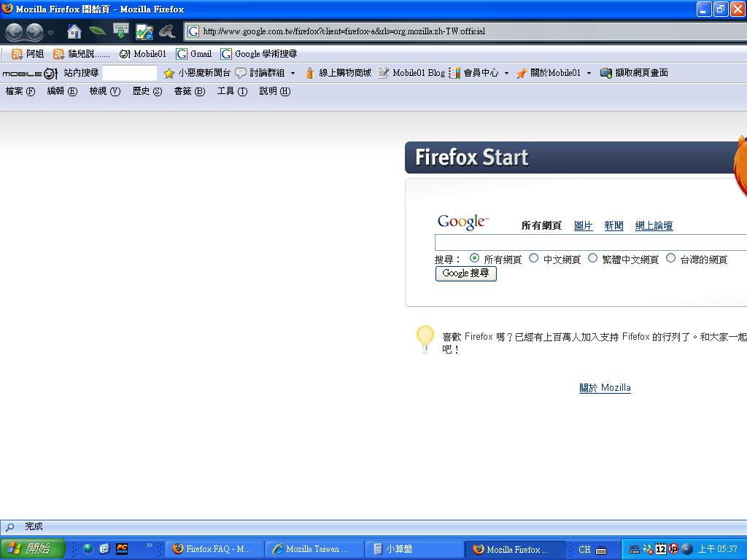Click 擷取網頁畫面 camera button
This screenshot has width=747, height=560.
click(x=634, y=73)
